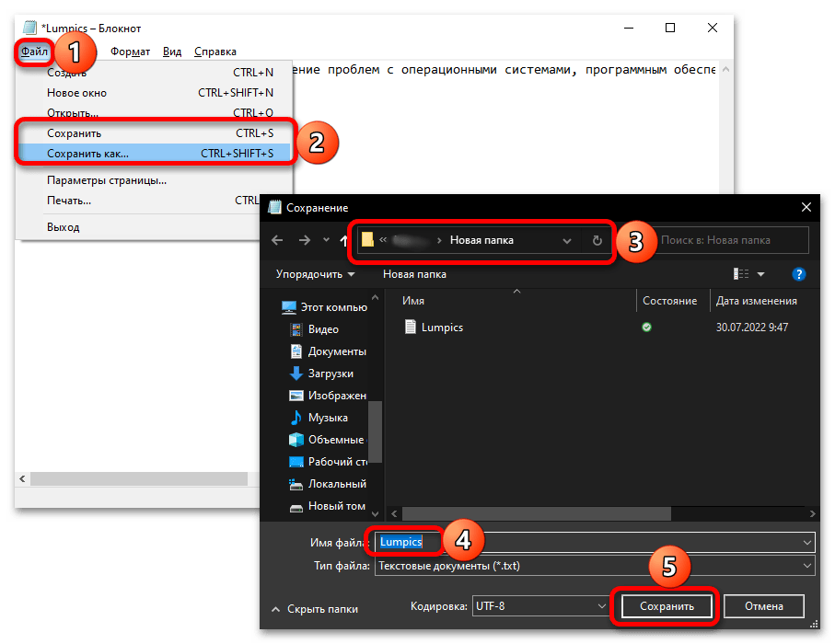Open the Кодировка UTF-8 dropdown
The height and width of the screenshot is (644, 835).
(x=539, y=606)
